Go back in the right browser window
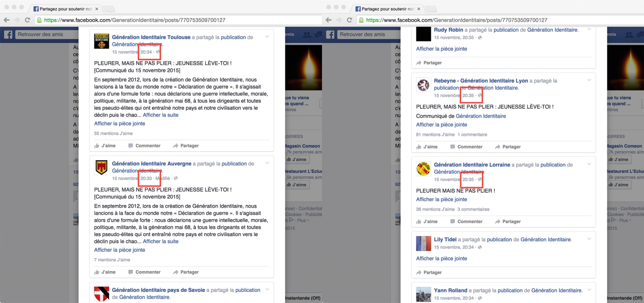This screenshot has height=303, width=644. [329, 20]
